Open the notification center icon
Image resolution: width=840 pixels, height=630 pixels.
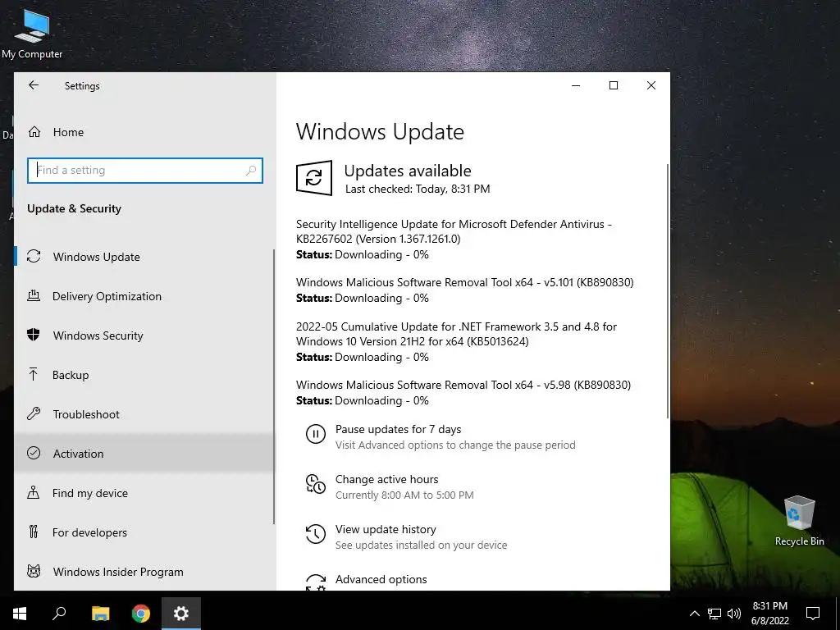[813, 614]
